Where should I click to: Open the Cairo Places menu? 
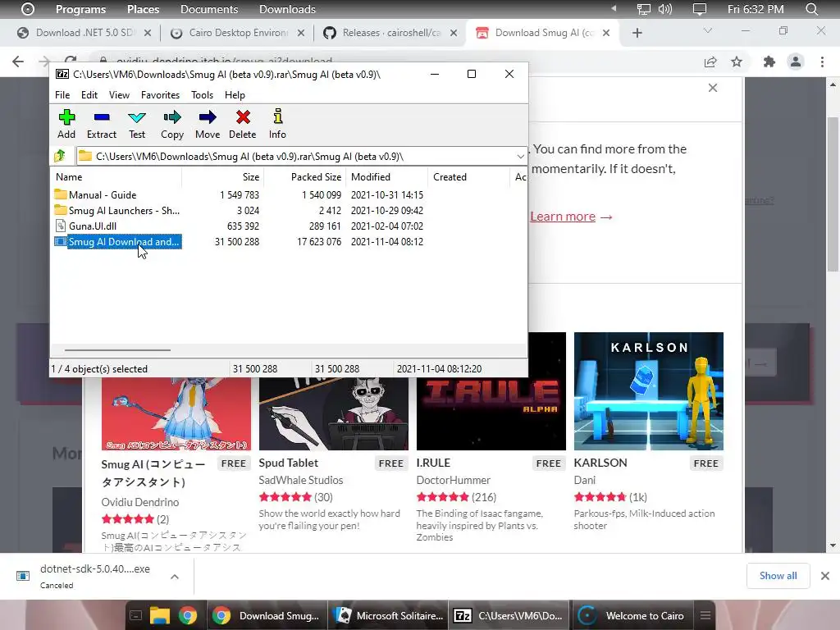click(143, 9)
